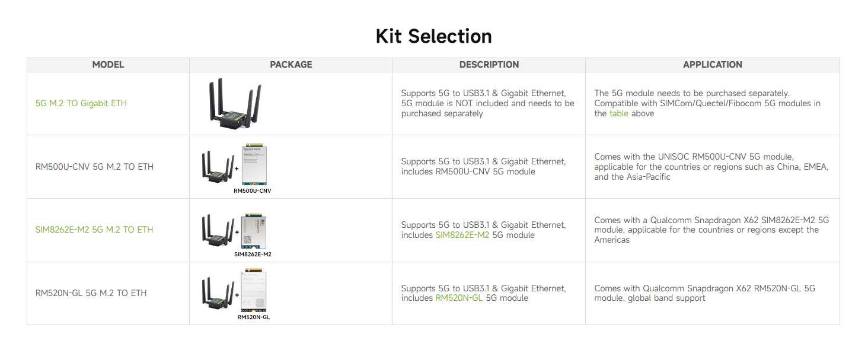868x356 pixels.
Task: Click the MODEL column header
Action: [108, 65]
